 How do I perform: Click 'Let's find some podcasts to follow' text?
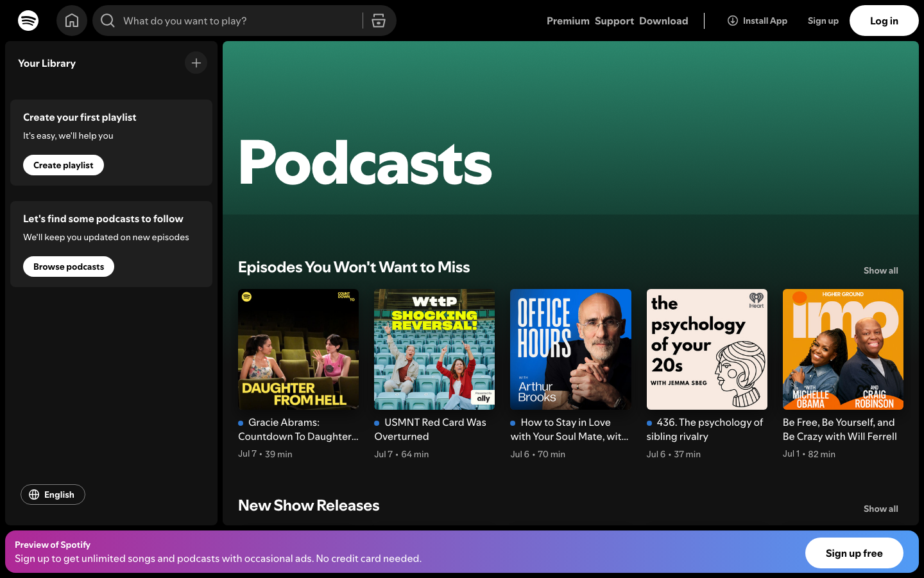(x=103, y=218)
